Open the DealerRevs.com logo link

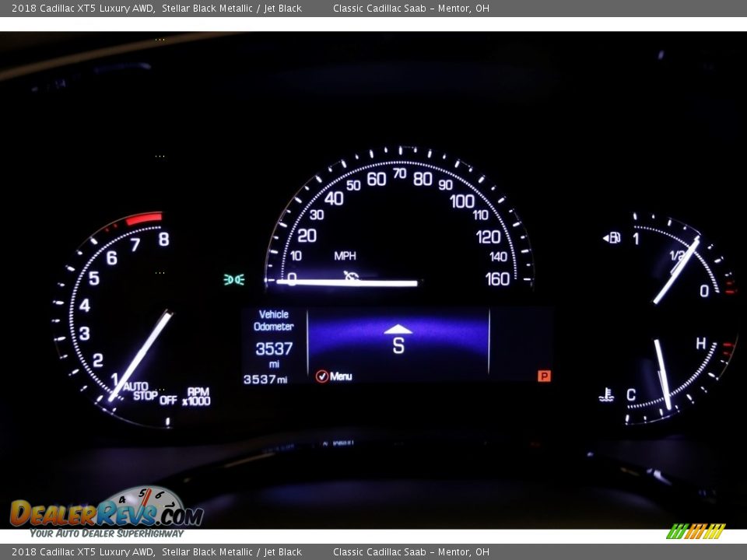point(106,512)
